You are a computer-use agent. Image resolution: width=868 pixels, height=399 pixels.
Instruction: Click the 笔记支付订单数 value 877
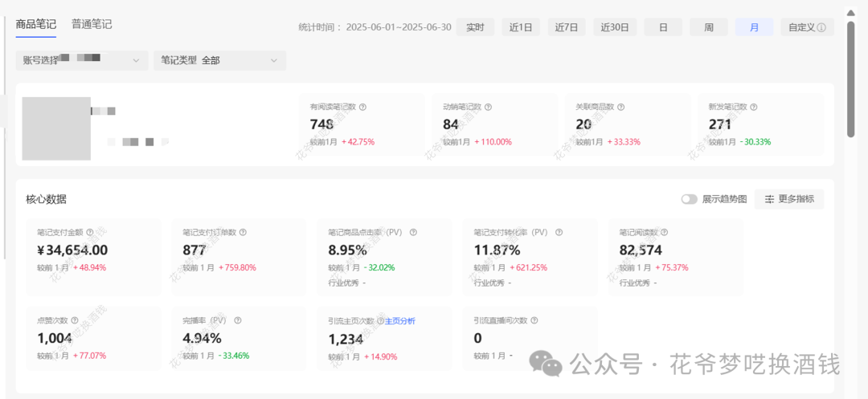pyautogui.click(x=194, y=250)
